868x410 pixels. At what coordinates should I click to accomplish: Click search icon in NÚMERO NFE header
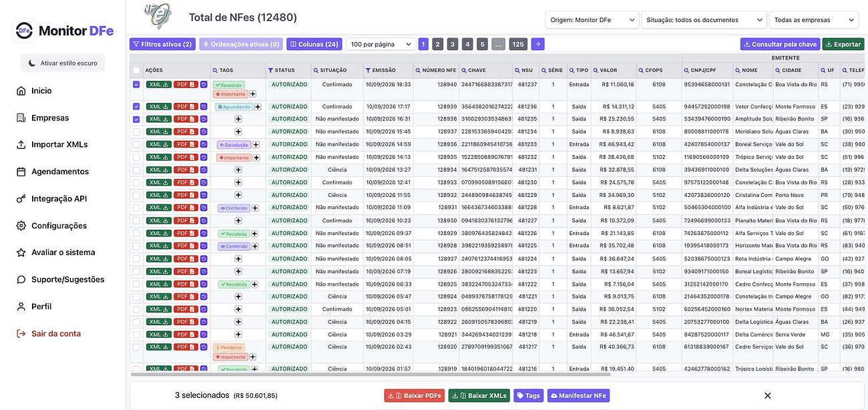click(x=418, y=70)
